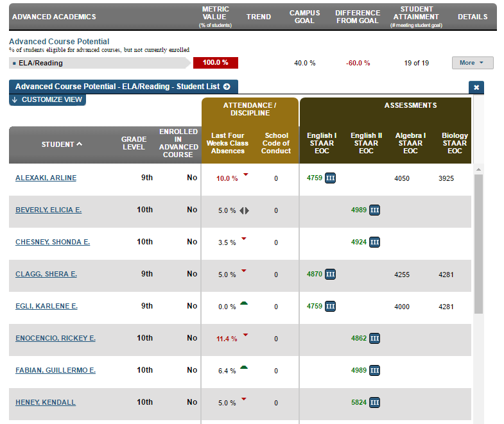504x424 pixels.
Task: Open BEVERLY, ELICIA E. student profile
Action: click(x=49, y=210)
